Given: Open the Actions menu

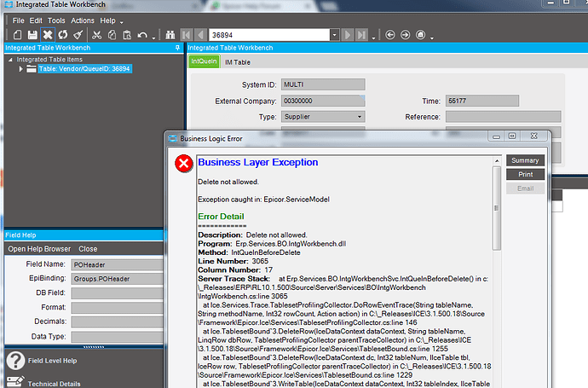Looking at the screenshot, I should pos(83,20).
